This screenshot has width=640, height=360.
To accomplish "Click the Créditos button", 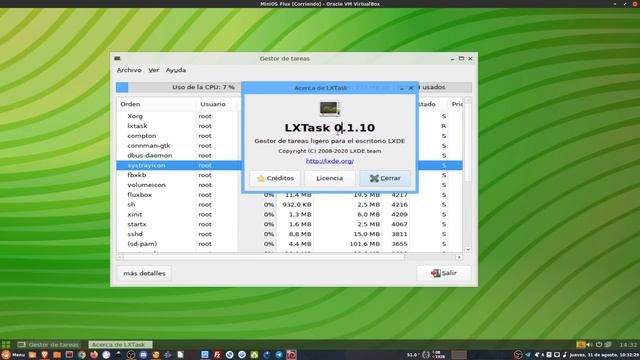I will click(x=275, y=178).
